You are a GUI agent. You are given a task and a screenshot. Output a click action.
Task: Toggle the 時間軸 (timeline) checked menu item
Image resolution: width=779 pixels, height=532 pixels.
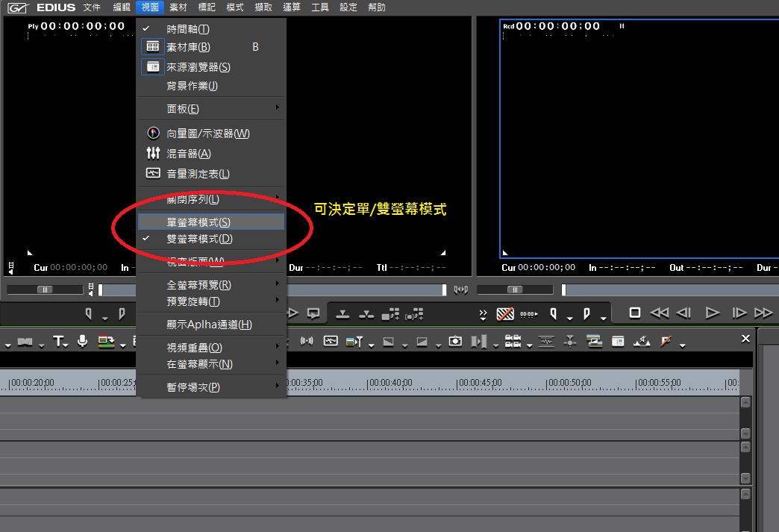pyautogui.click(x=188, y=29)
